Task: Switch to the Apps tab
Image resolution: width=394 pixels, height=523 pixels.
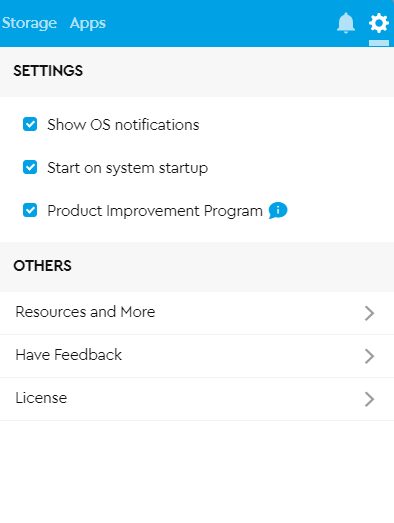Action: pos(88,24)
